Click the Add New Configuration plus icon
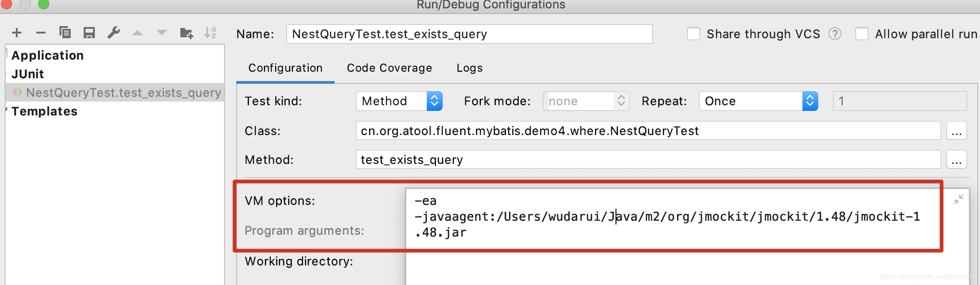This screenshot has height=285, width=980. (x=17, y=33)
